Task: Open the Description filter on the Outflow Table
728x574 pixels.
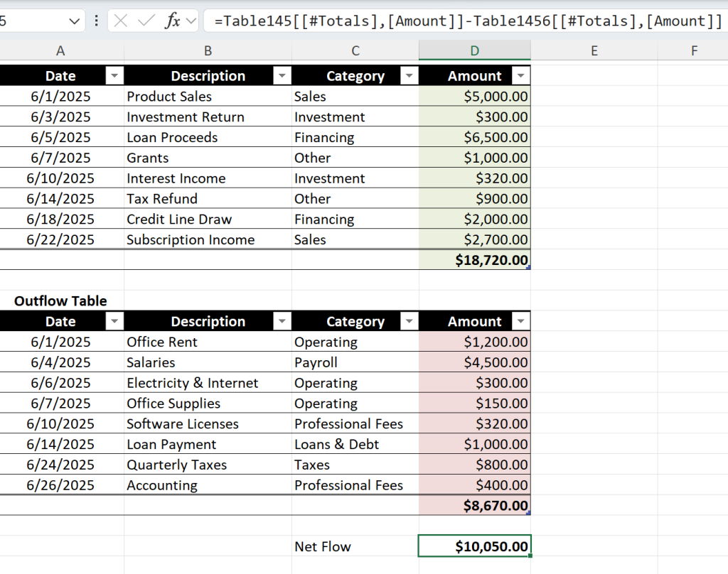Action: (x=282, y=321)
